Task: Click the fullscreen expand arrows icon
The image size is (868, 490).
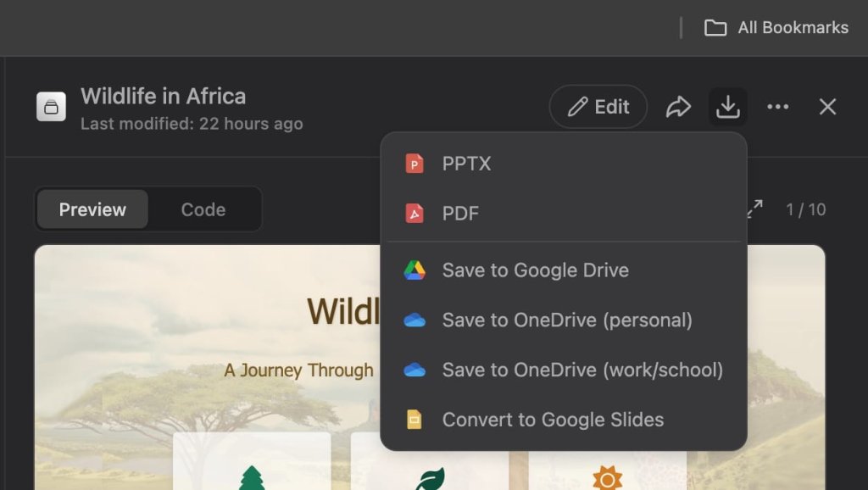Action: [x=755, y=209]
